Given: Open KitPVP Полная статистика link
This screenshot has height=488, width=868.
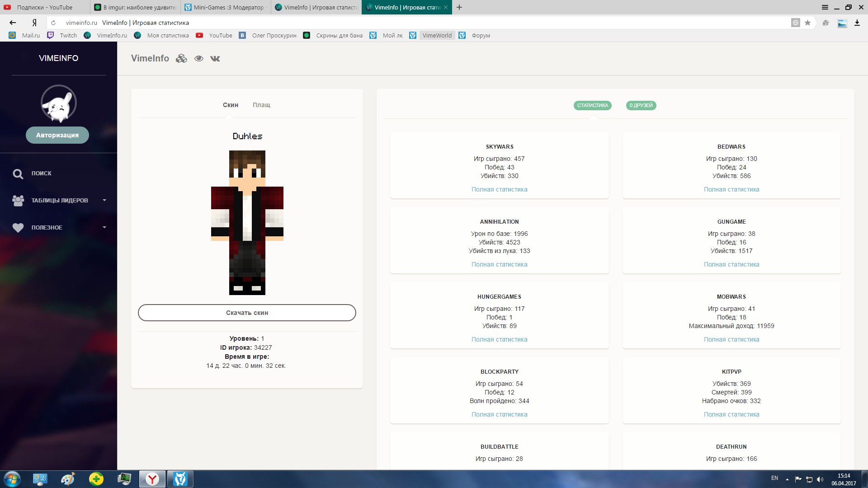Looking at the screenshot, I should 731,414.
